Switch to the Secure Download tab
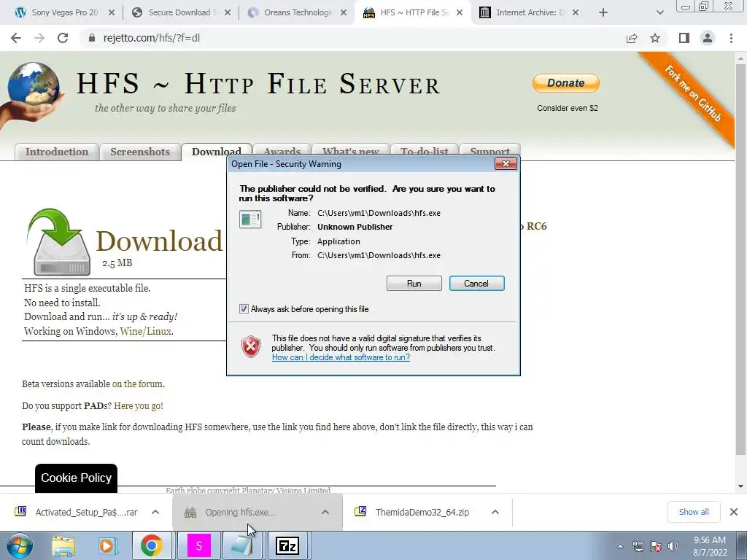Viewport: 747px width, 560px height. click(181, 13)
